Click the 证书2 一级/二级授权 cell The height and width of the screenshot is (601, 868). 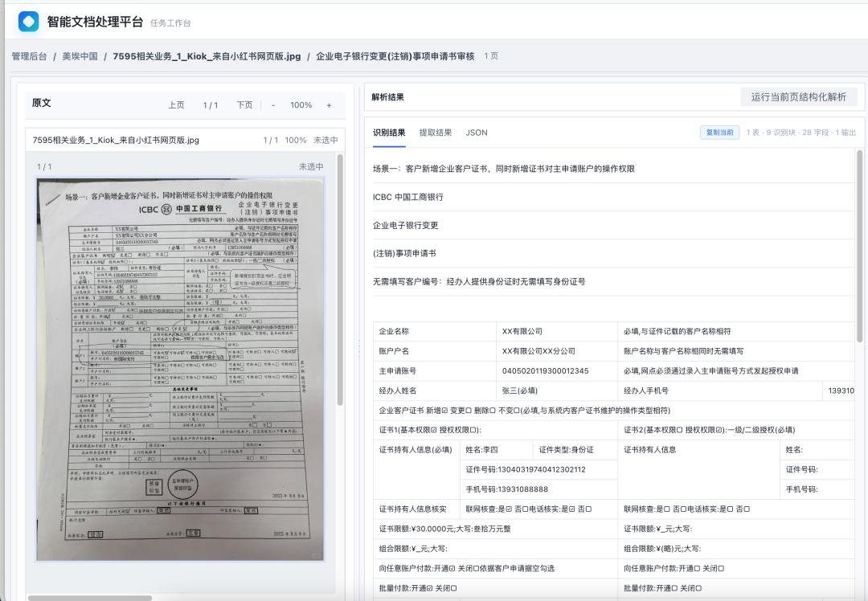pos(736,430)
